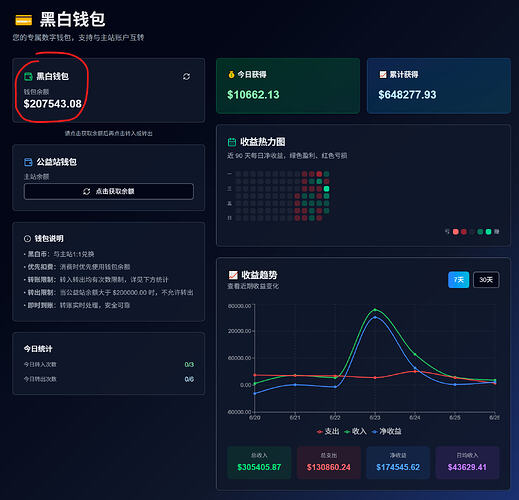Click the bright green heatmap cell in the 三 row

(326, 189)
